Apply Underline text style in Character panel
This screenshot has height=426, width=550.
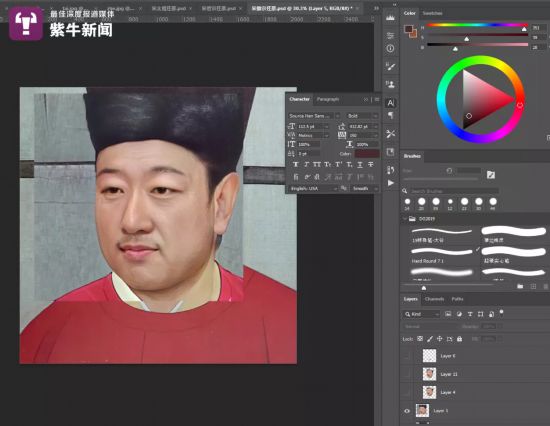(360, 164)
